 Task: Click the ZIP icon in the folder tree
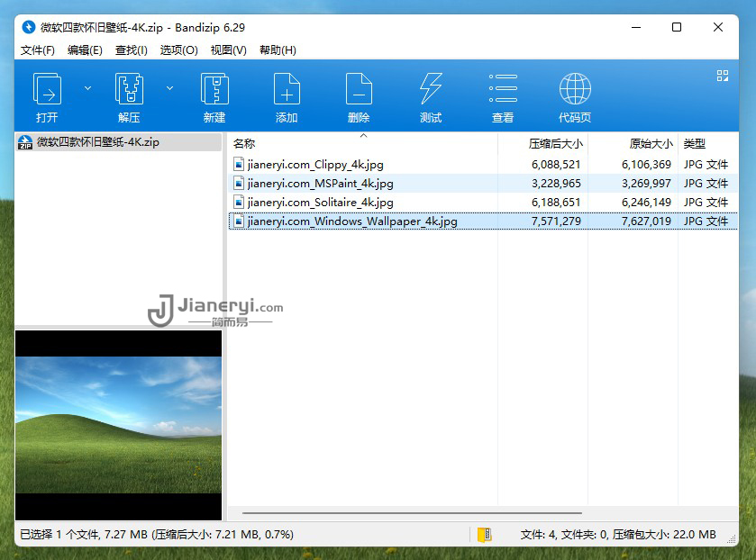tap(25, 142)
